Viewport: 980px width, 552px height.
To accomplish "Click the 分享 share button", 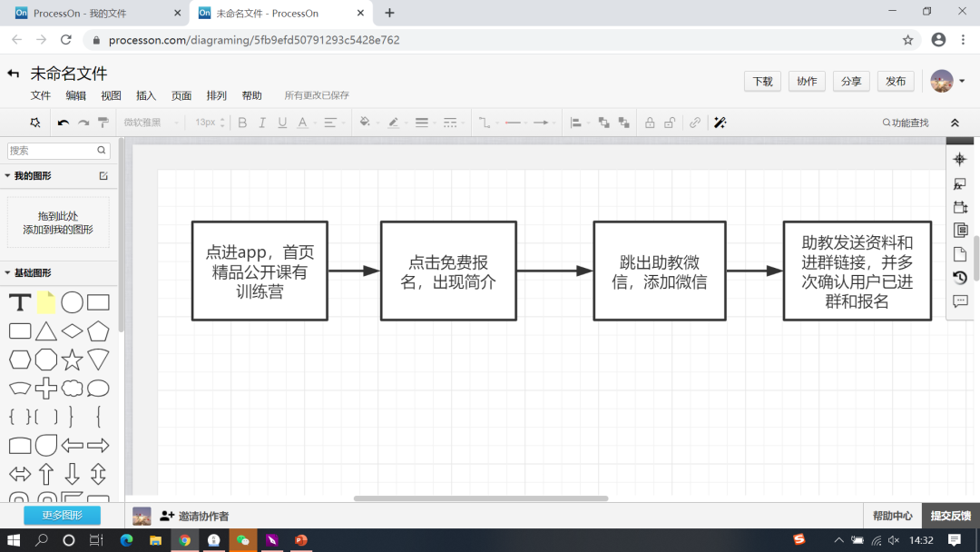I will [x=850, y=81].
